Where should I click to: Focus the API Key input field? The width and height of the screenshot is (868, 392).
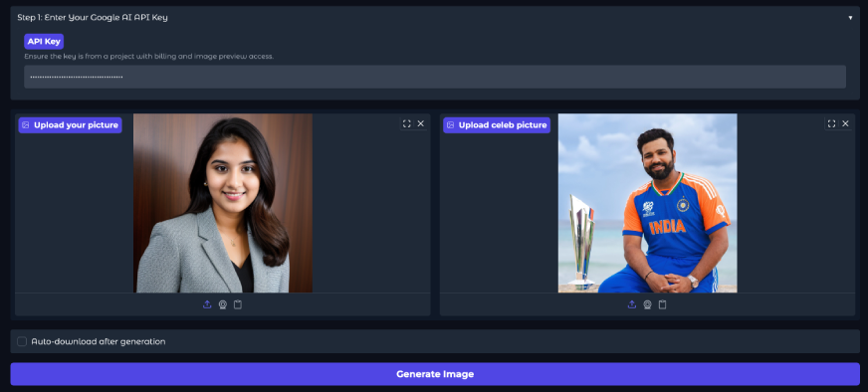point(435,77)
